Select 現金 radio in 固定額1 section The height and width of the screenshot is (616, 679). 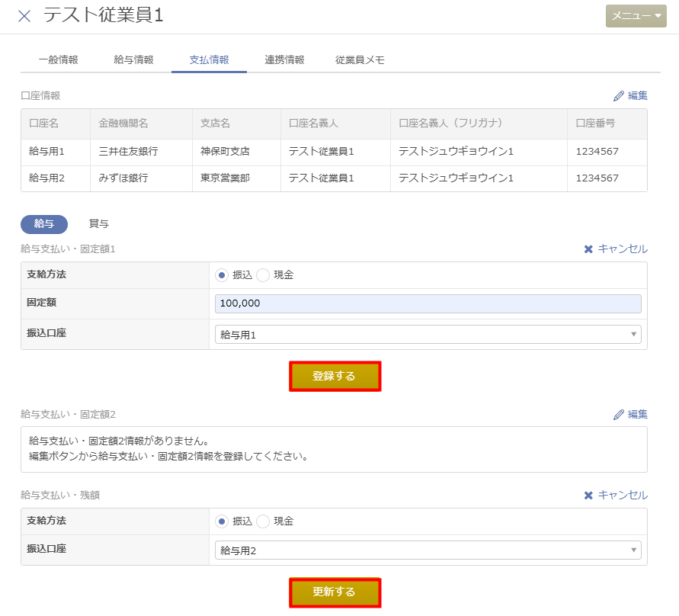263,275
